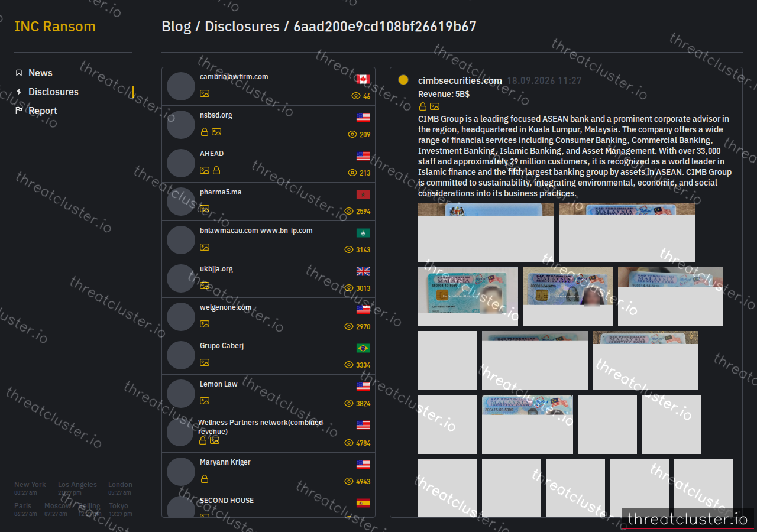Click lock icon under Maryann Kriger

click(x=205, y=479)
